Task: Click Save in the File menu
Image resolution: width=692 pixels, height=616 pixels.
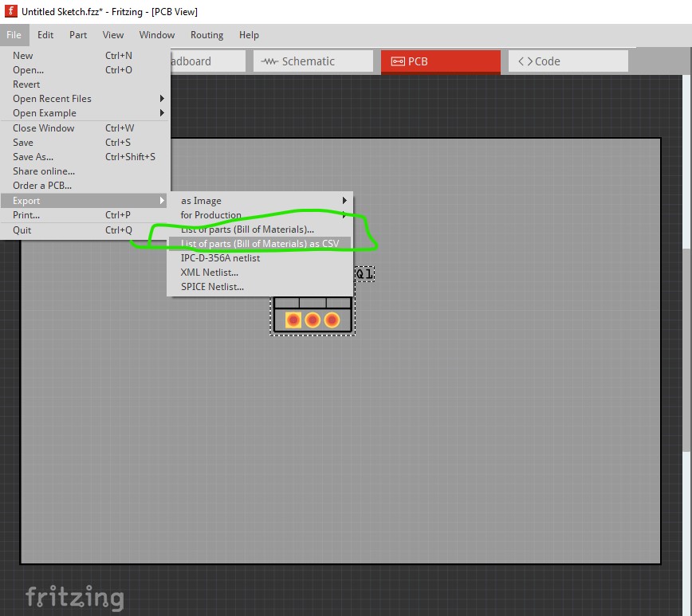Action: (x=85, y=143)
